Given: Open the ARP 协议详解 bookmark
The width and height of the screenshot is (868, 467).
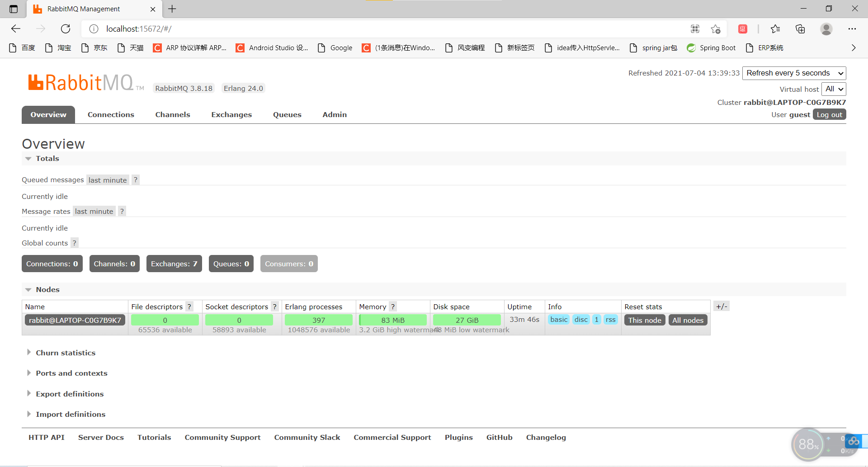Looking at the screenshot, I should coord(190,47).
